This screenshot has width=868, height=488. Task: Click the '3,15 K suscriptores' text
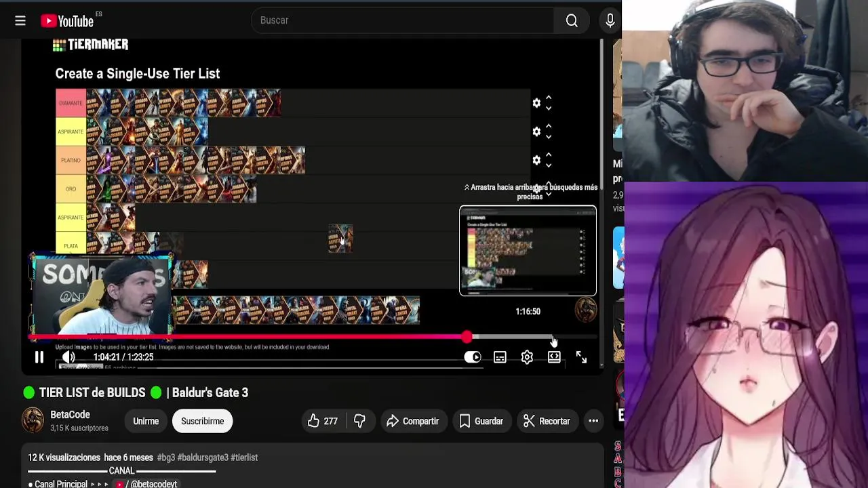coord(79,428)
